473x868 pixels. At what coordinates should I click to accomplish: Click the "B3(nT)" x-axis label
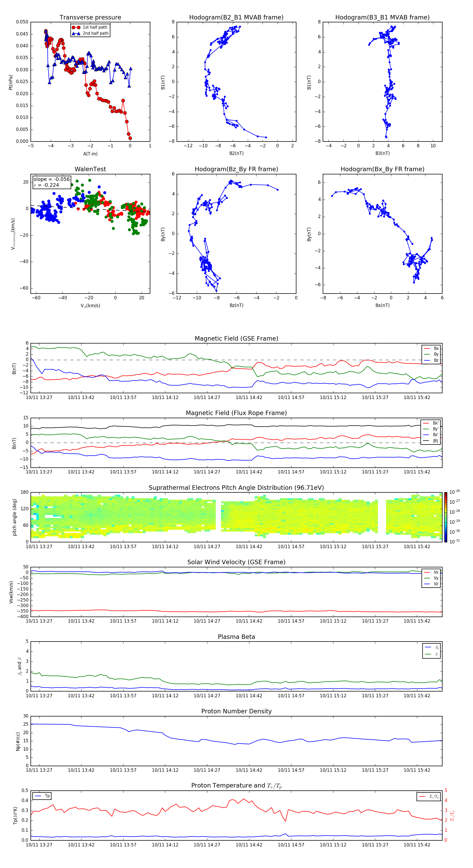click(x=382, y=153)
